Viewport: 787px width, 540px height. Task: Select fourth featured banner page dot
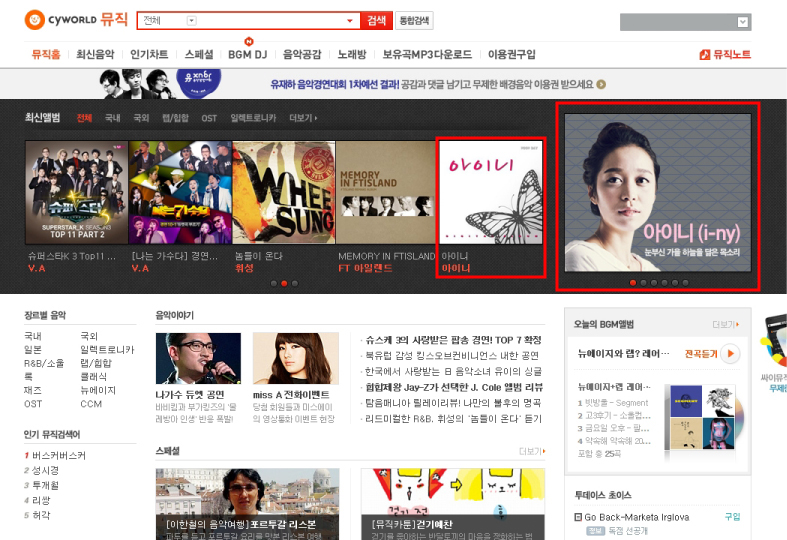tap(665, 283)
